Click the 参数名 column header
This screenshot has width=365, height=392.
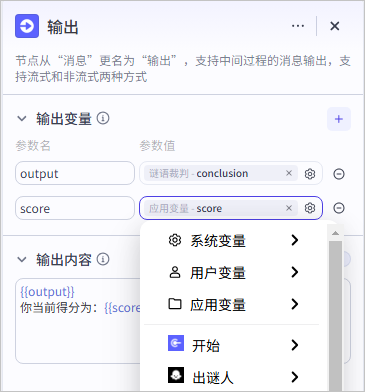(x=33, y=146)
